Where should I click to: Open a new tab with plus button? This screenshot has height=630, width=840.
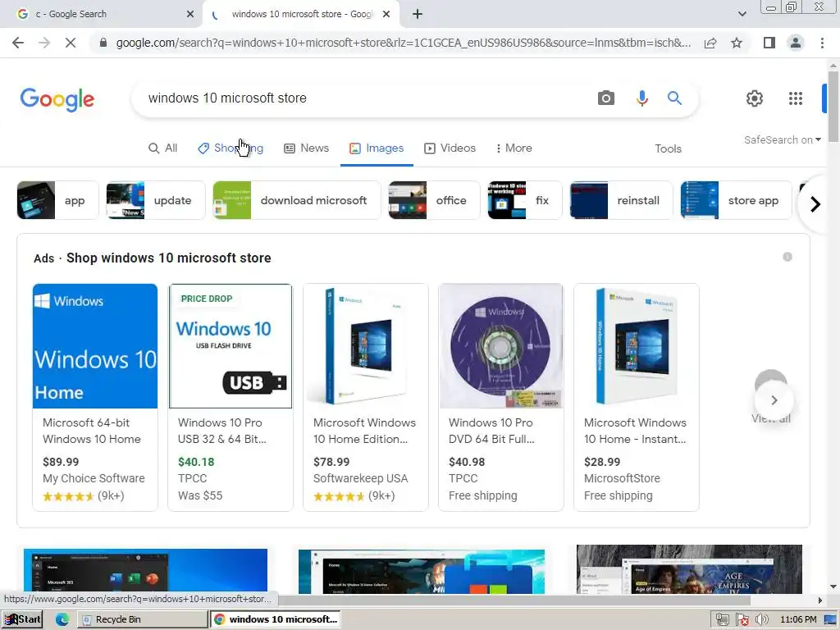point(418,15)
